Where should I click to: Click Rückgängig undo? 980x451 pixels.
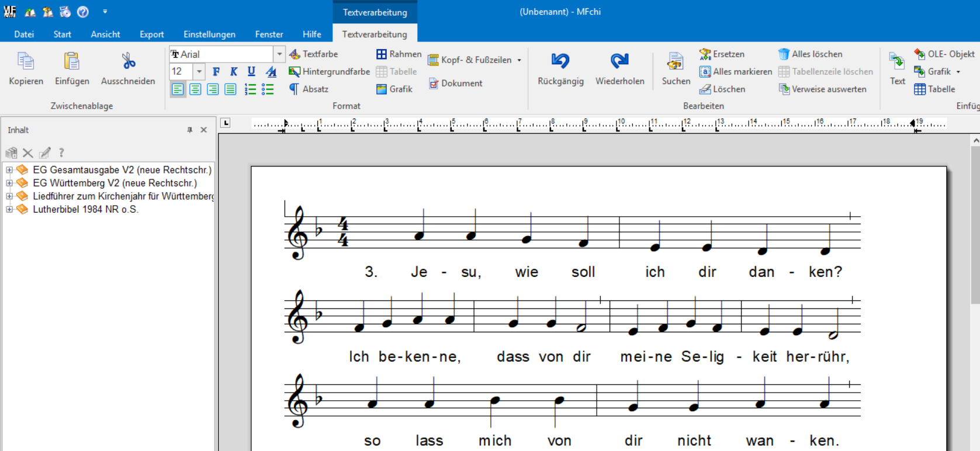[x=560, y=69]
